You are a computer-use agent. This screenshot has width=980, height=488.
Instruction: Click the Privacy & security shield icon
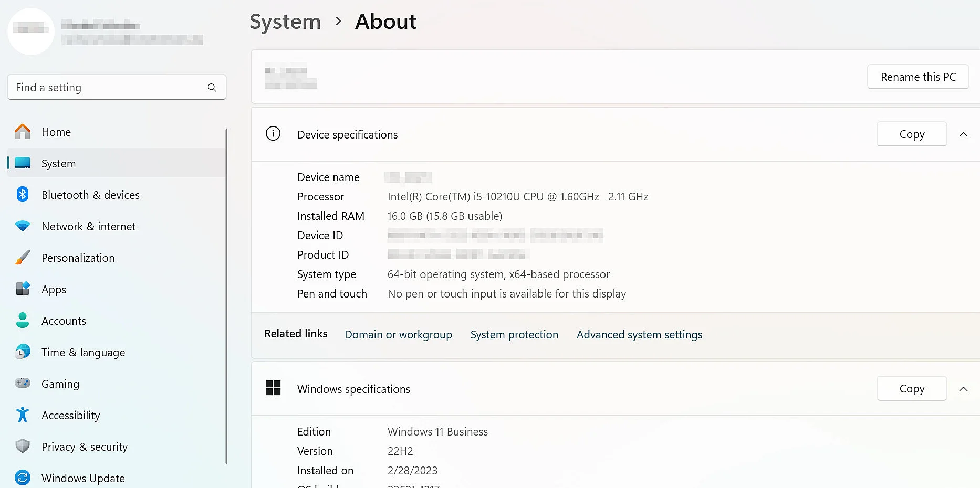click(x=23, y=446)
